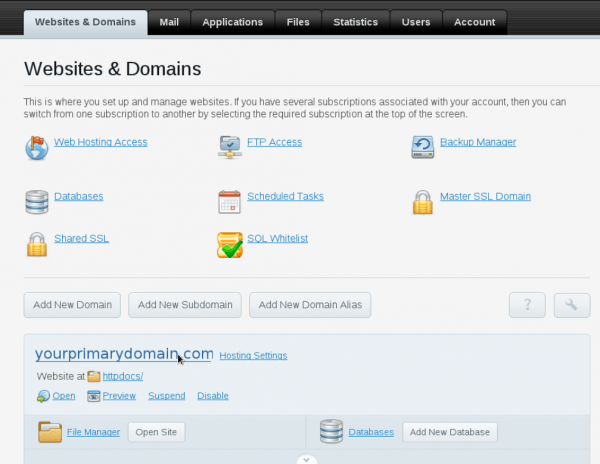
Task: Open the Backup Manager icon
Action: point(423,148)
